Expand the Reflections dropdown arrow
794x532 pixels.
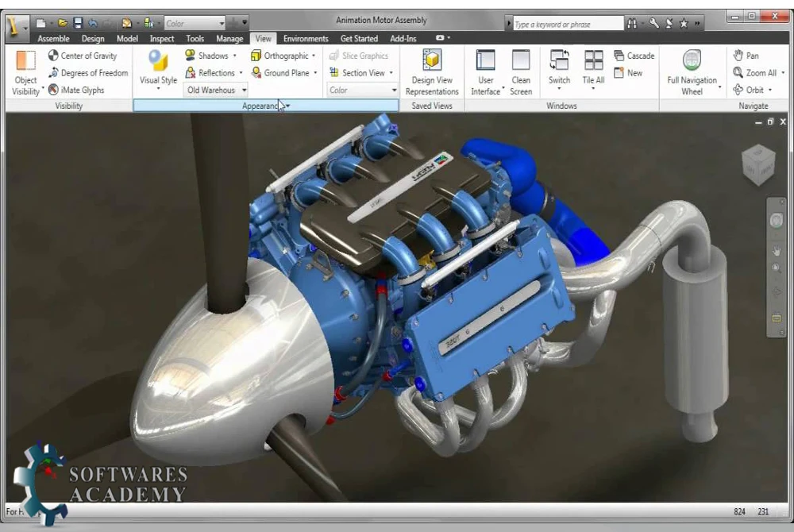point(241,73)
